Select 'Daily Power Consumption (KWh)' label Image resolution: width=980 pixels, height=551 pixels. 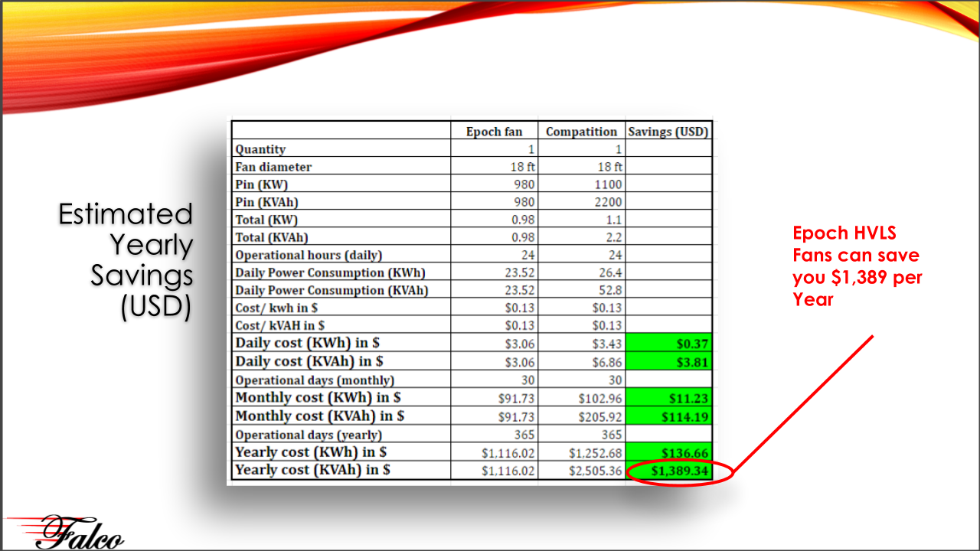330,272
